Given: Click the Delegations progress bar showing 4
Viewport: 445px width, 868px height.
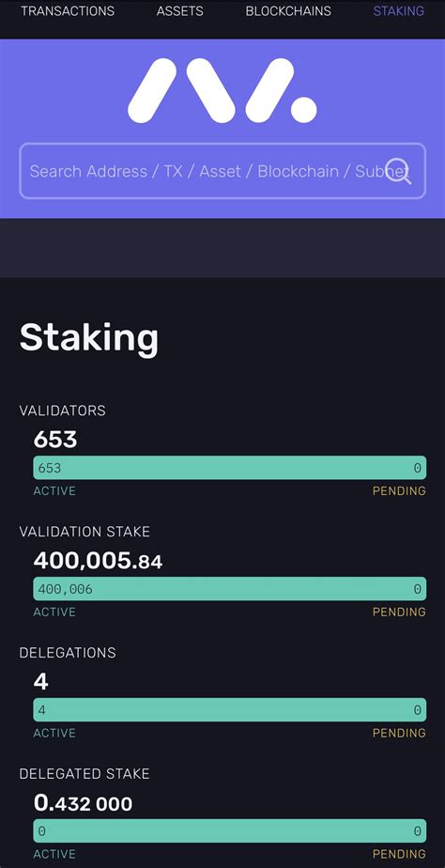Looking at the screenshot, I should pyautogui.click(x=230, y=709).
